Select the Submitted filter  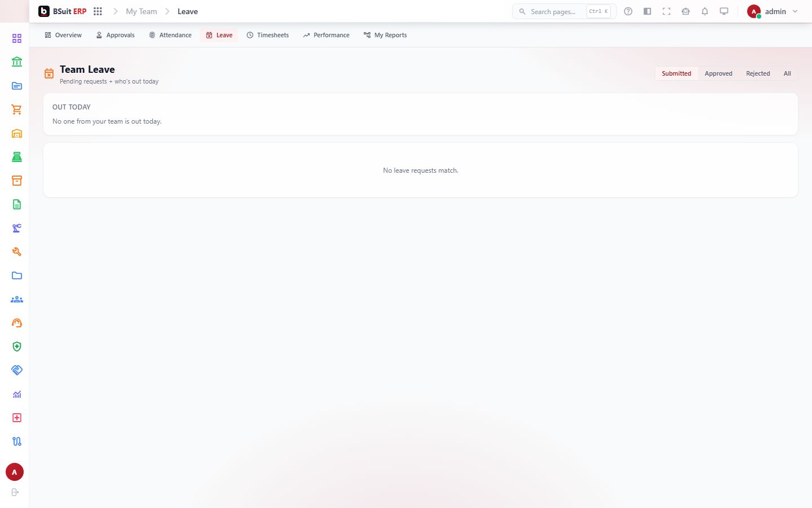[x=677, y=73]
